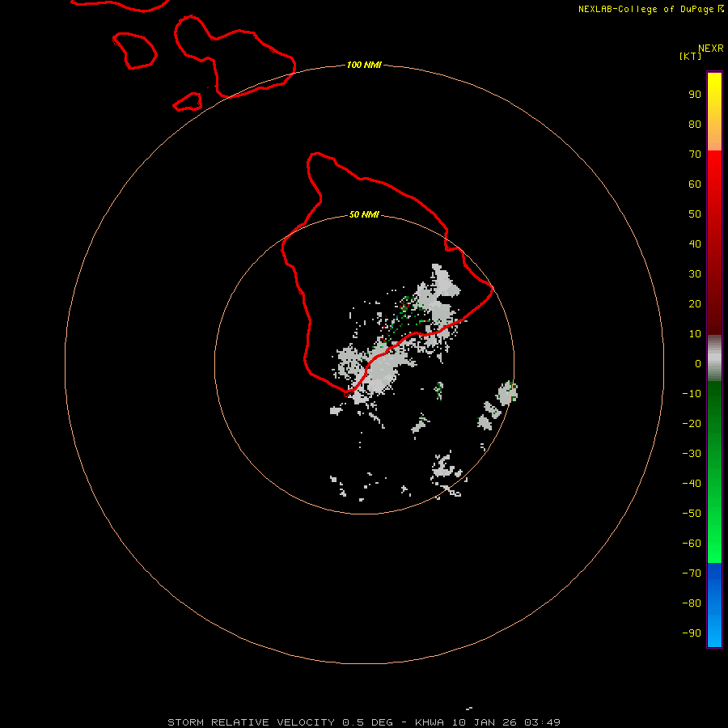Click the NEXLAB-College of DuPage label

coord(645,9)
